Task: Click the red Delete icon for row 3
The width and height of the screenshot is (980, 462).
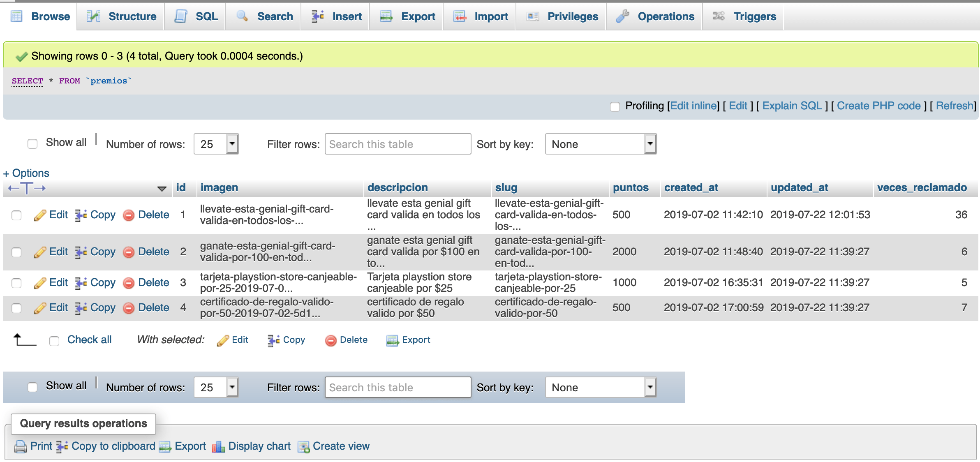Action: (x=129, y=283)
